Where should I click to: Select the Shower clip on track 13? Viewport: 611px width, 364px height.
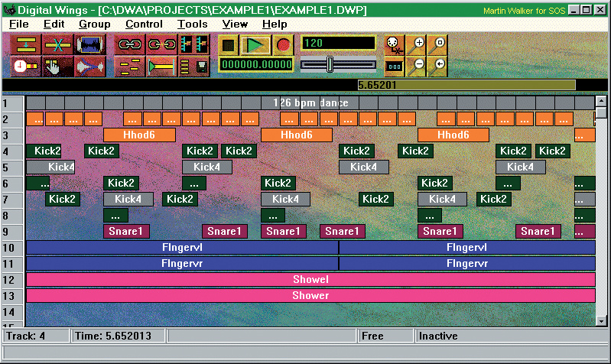coord(310,295)
